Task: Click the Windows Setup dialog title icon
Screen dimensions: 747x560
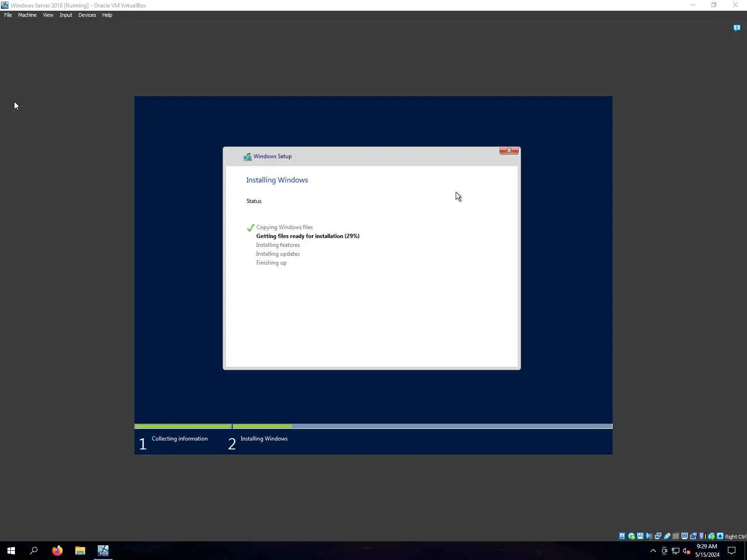Action: point(247,157)
